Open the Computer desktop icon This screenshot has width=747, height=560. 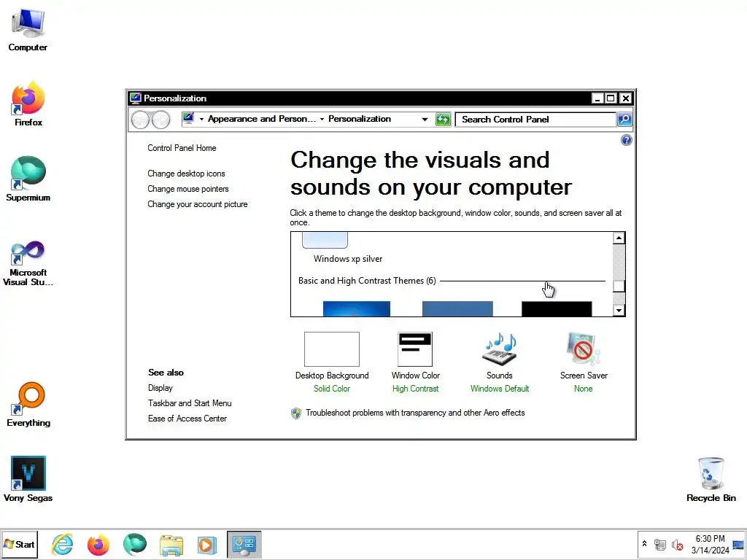[28, 29]
